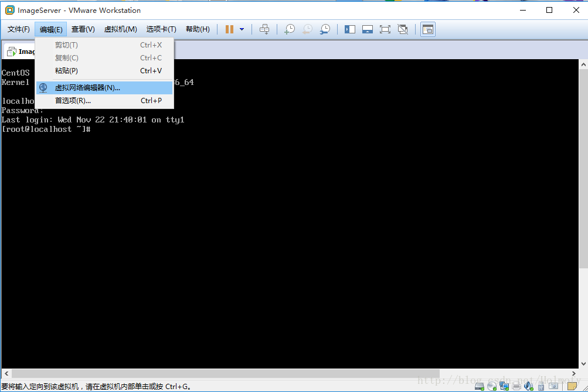Minimize the VMware Workstation window

(x=523, y=10)
